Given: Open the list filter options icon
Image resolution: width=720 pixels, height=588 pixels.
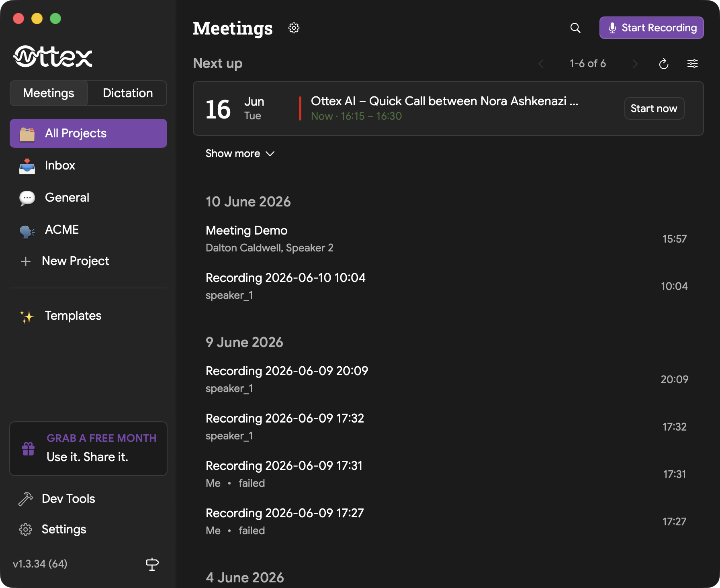Looking at the screenshot, I should [x=692, y=63].
